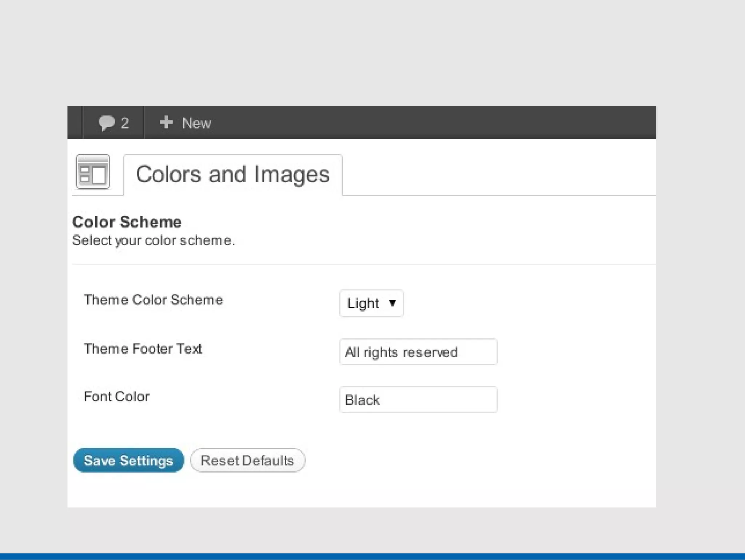Click the cut-off admin bar item at far left
The width and height of the screenshot is (745, 560).
click(75, 123)
